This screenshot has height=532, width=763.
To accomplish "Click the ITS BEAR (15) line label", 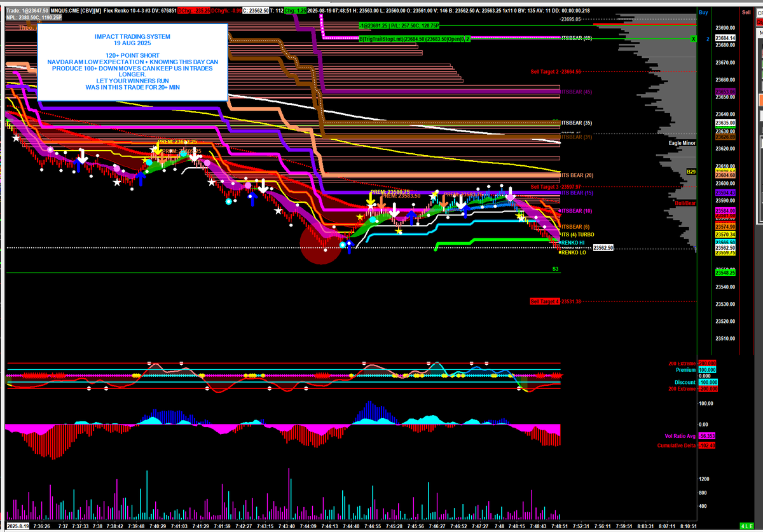I will 577,193.
